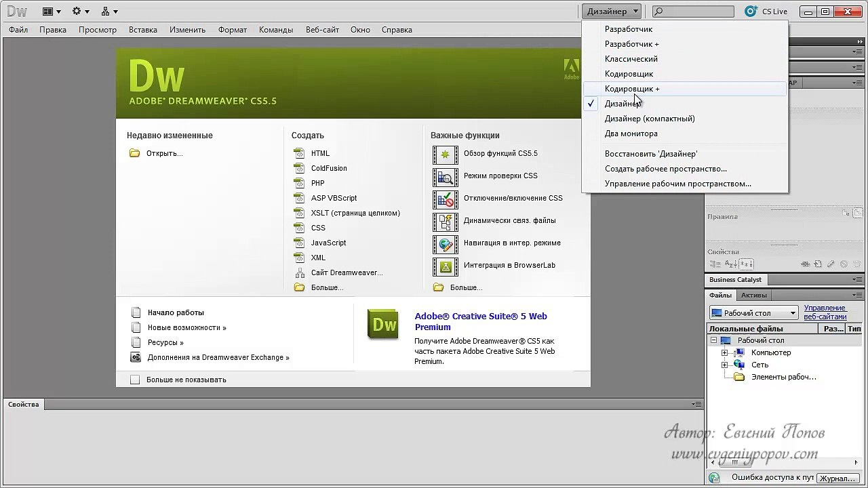Click the Журнал... button

pos(837,478)
